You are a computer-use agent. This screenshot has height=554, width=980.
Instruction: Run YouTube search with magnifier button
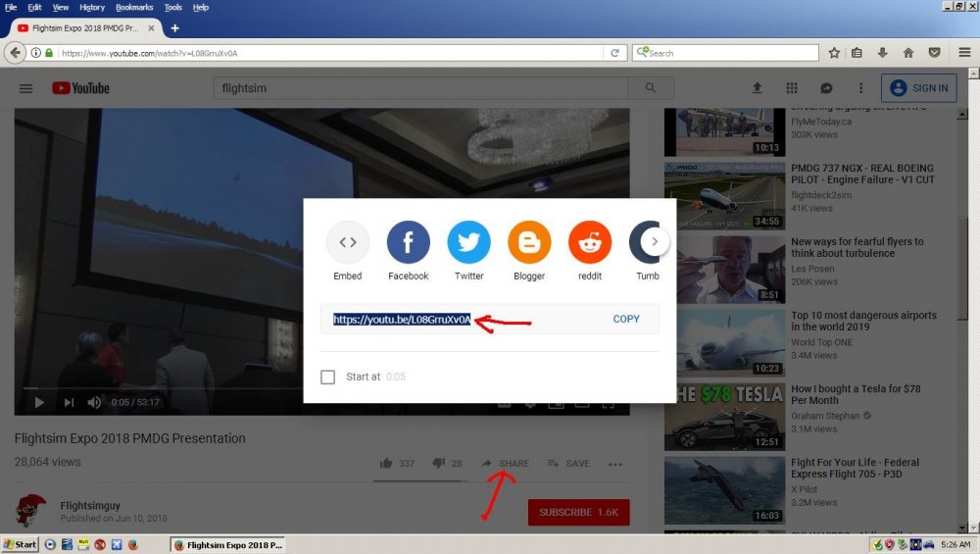pyautogui.click(x=651, y=88)
